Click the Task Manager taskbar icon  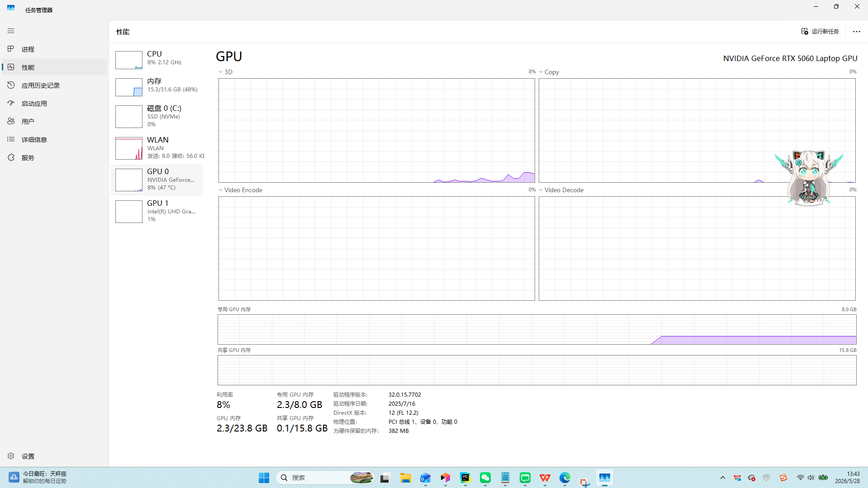[605, 478]
